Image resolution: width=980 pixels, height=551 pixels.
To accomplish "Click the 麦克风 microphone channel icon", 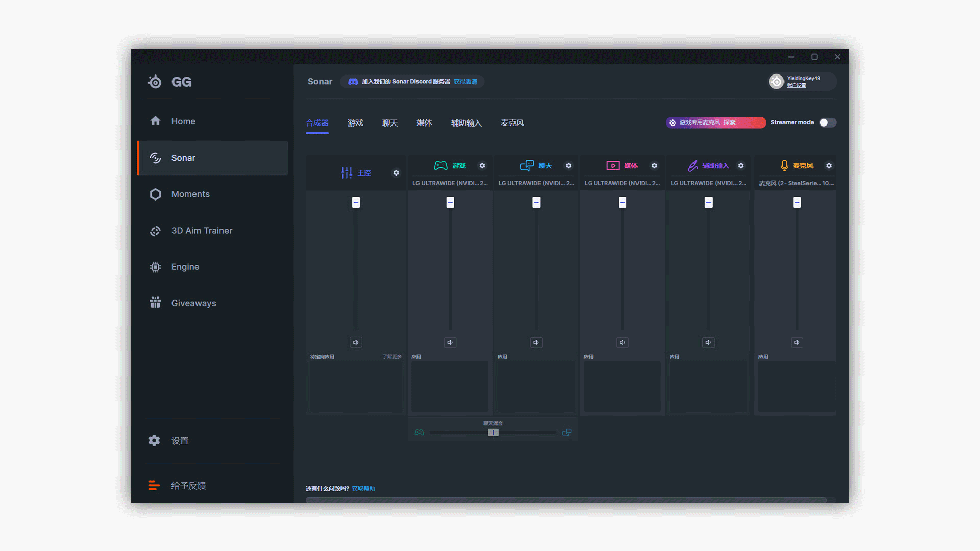I will pos(785,165).
